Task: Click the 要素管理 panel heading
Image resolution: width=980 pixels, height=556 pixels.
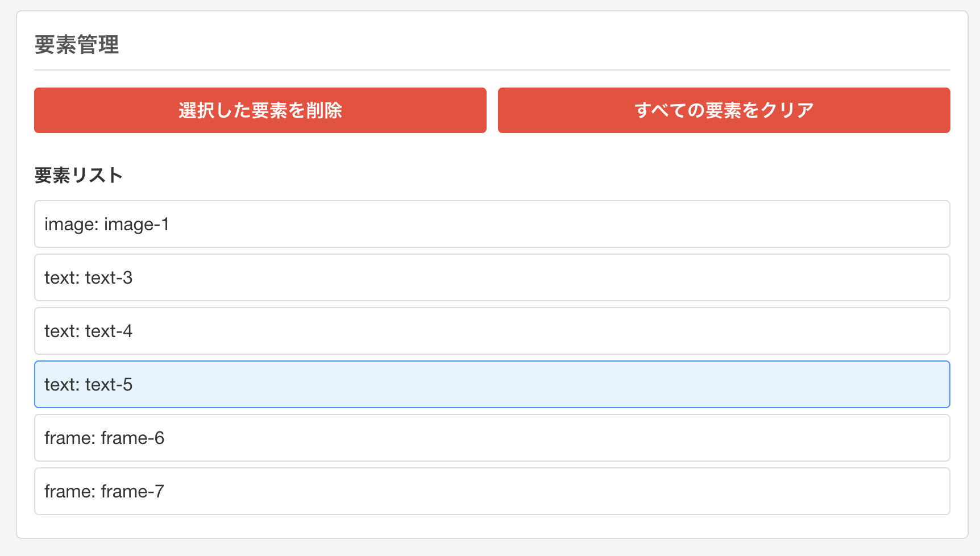Action: (x=77, y=43)
